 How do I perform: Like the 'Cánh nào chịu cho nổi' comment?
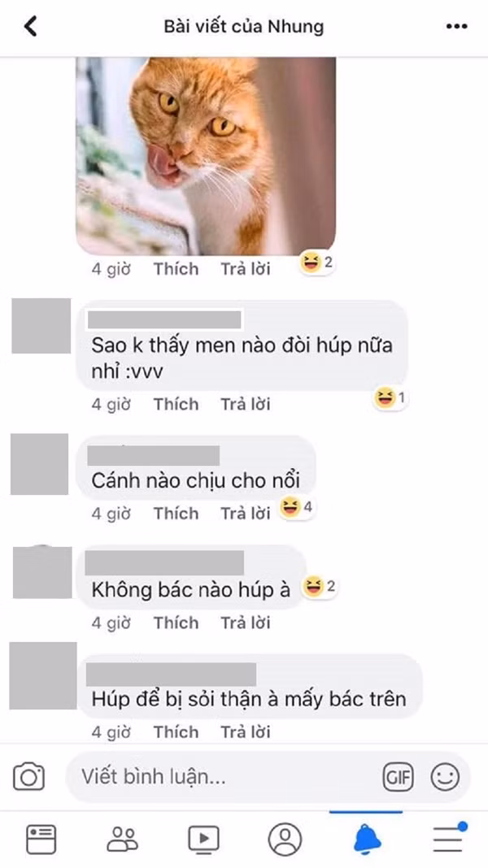pos(176,514)
